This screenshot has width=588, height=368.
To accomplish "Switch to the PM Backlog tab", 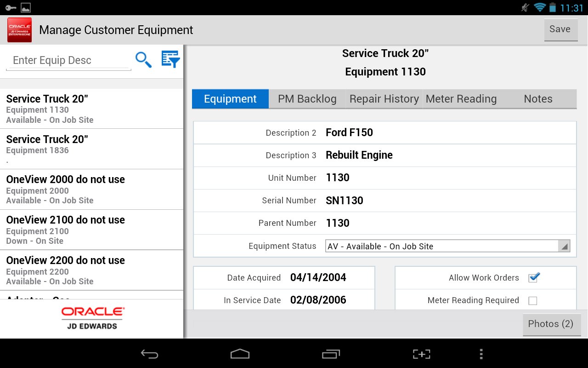I will pos(307,99).
